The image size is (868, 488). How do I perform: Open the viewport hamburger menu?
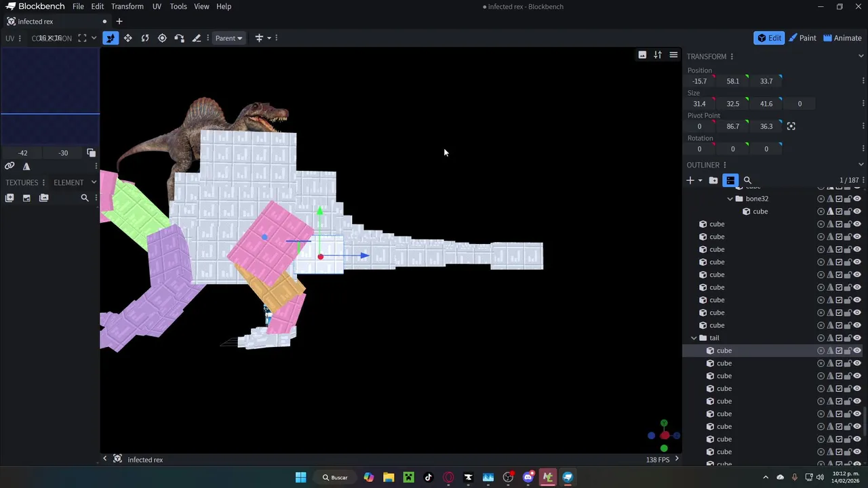[x=673, y=55]
